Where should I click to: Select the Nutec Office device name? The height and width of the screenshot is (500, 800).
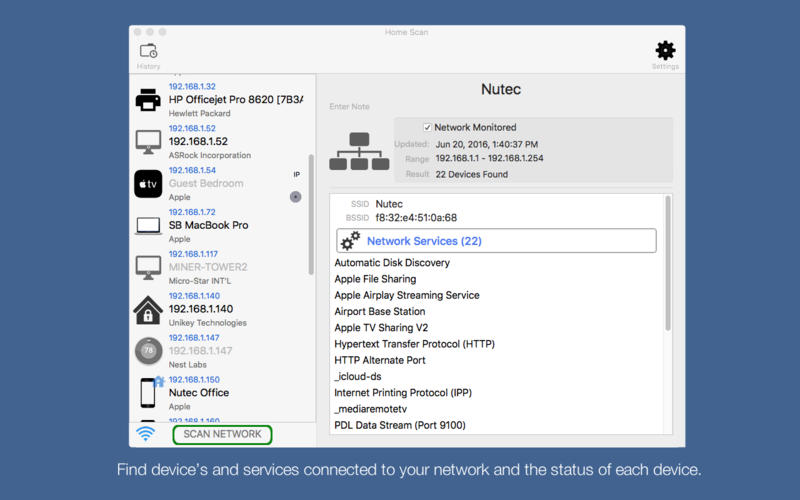[x=199, y=392]
